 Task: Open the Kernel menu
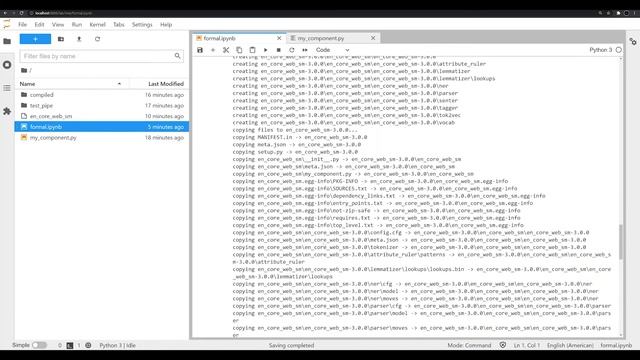pos(98,24)
